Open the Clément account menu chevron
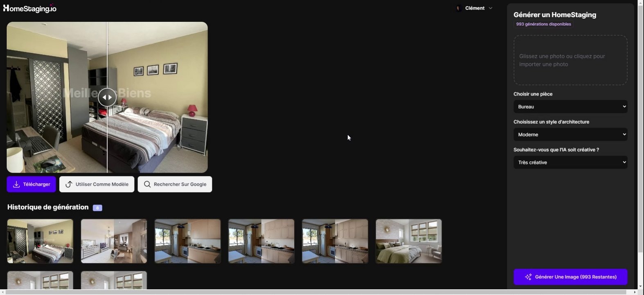Screen dimensions: 644x295 click(x=491, y=8)
